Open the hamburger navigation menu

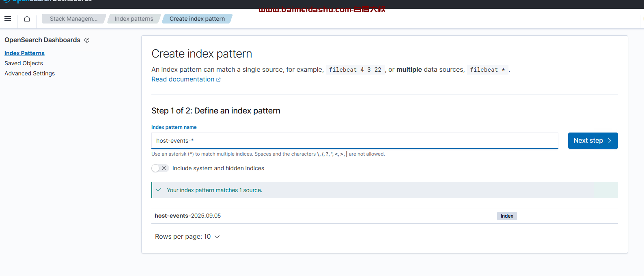(x=8, y=19)
